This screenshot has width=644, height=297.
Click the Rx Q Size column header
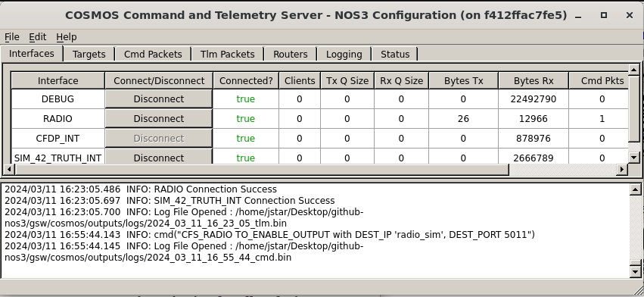(401, 80)
